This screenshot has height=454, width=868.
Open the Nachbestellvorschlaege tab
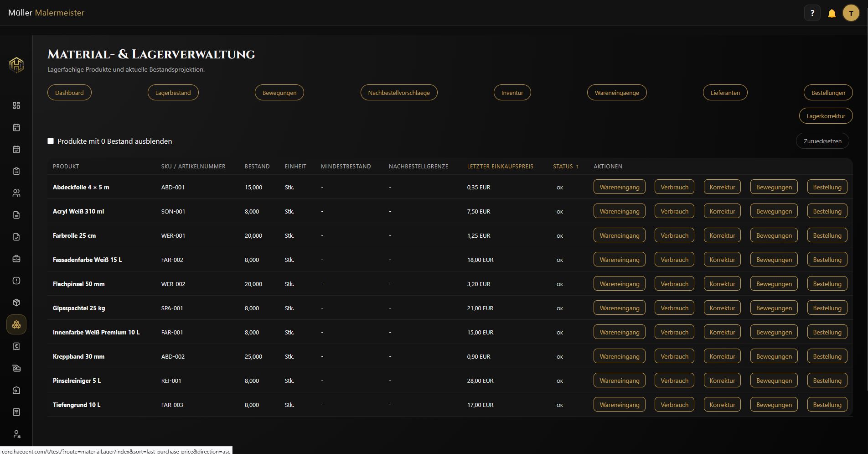pyautogui.click(x=399, y=93)
